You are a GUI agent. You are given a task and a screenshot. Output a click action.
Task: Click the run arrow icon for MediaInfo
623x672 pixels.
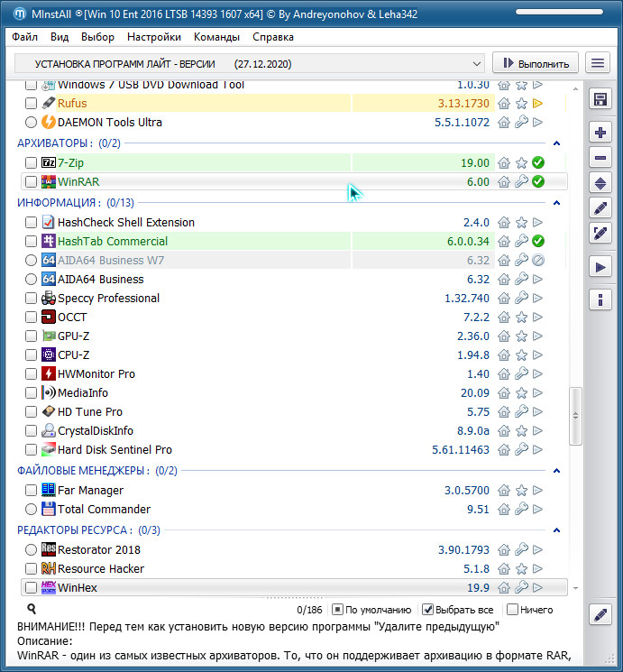(537, 393)
